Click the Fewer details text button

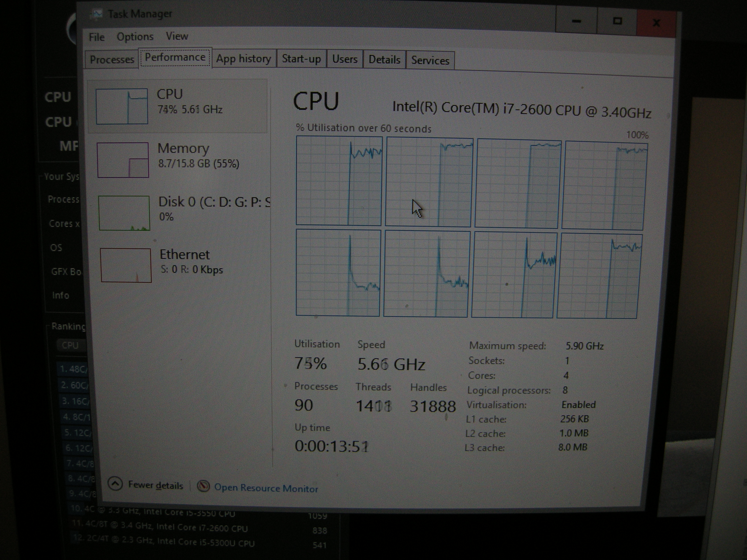click(x=156, y=485)
